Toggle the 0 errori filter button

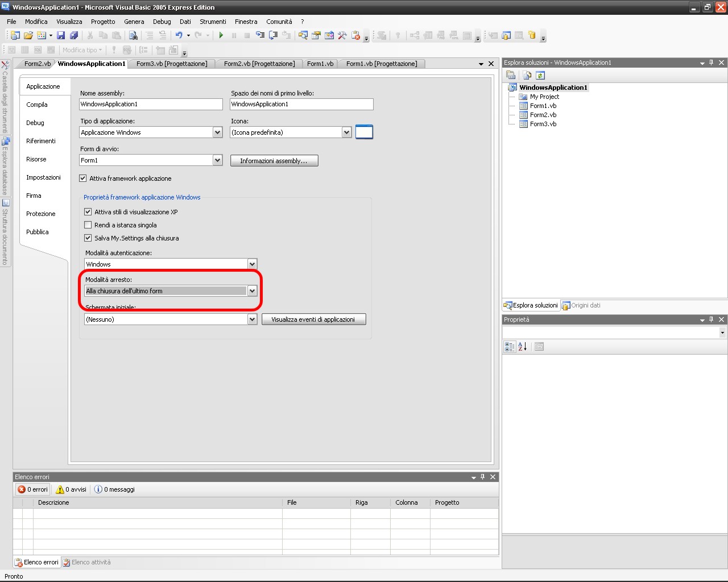pyautogui.click(x=32, y=489)
